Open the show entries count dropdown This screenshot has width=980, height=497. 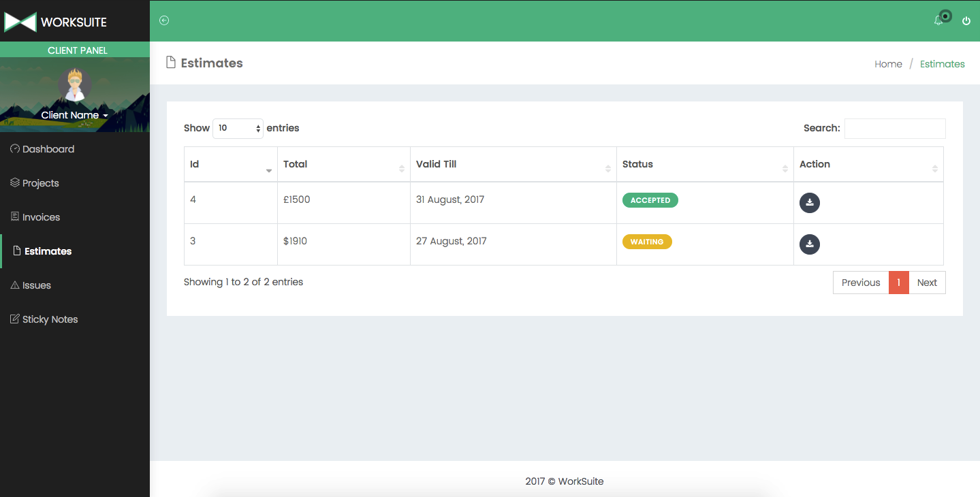[x=238, y=128]
